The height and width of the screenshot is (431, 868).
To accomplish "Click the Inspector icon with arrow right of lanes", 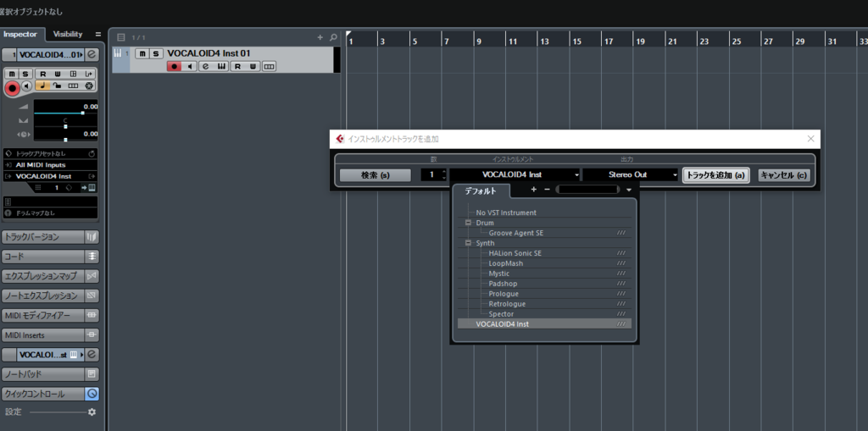I will (x=88, y=74).
